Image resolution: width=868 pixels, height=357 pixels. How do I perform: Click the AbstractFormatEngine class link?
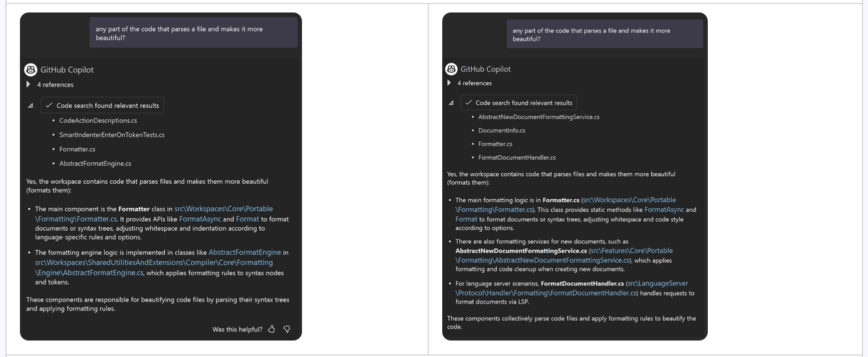coord(245,253)
